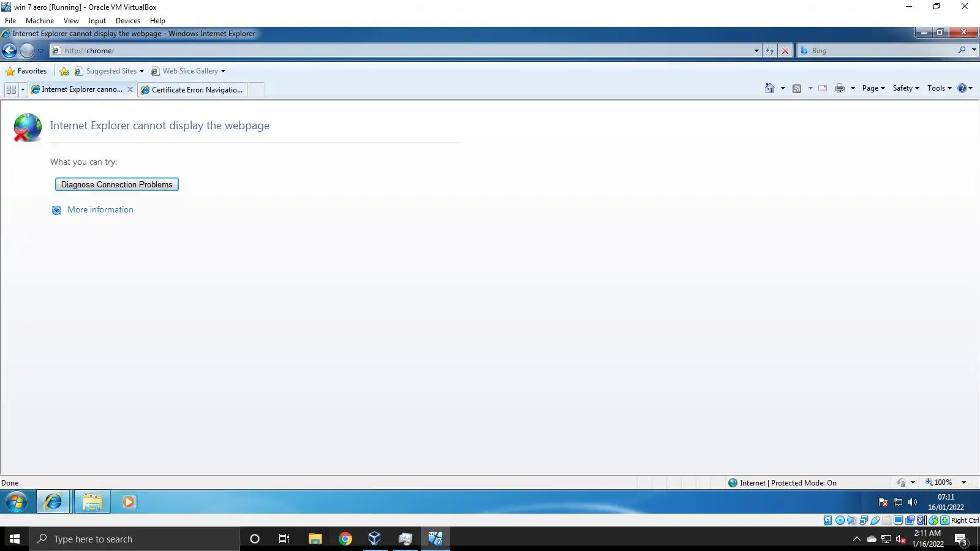Image resolution: width=980 pixels, height=551 pixels.
Task: Expand the address bar autocomplete dropdown
Action: [x=756, y=51]
